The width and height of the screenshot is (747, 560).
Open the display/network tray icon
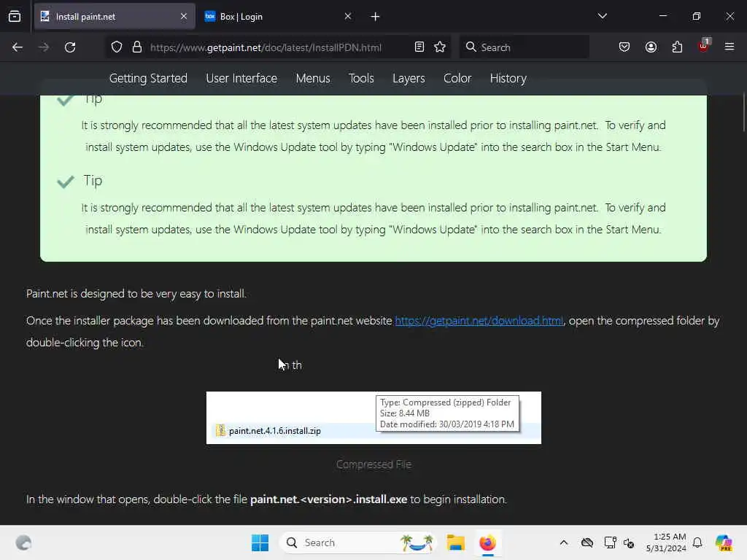610,542
